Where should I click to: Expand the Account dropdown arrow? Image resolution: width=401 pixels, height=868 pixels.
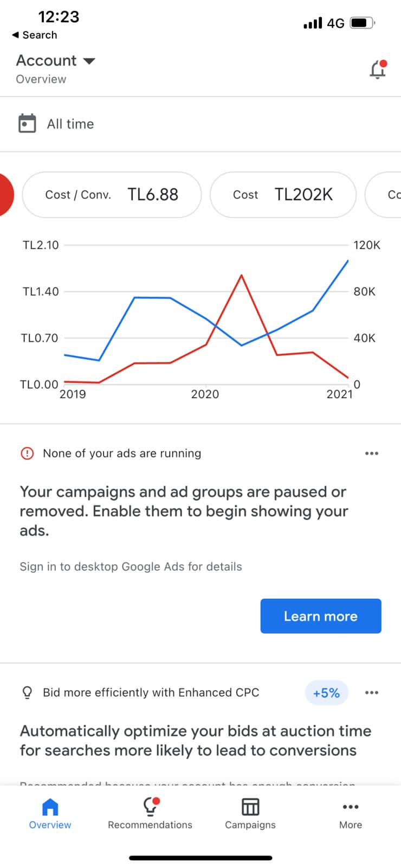(89, 61)
